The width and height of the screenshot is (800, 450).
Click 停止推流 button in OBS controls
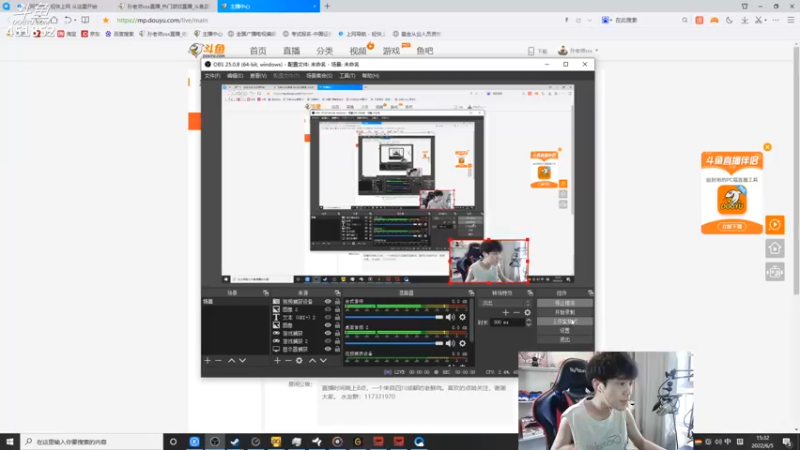coord(564,303)
